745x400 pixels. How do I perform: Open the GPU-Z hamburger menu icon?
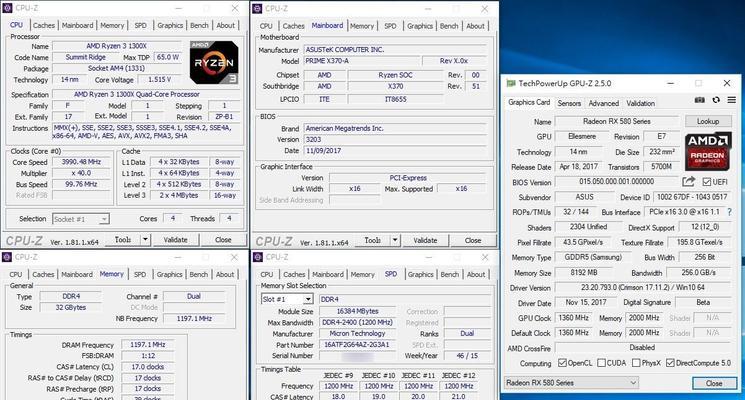coord(732,100)
